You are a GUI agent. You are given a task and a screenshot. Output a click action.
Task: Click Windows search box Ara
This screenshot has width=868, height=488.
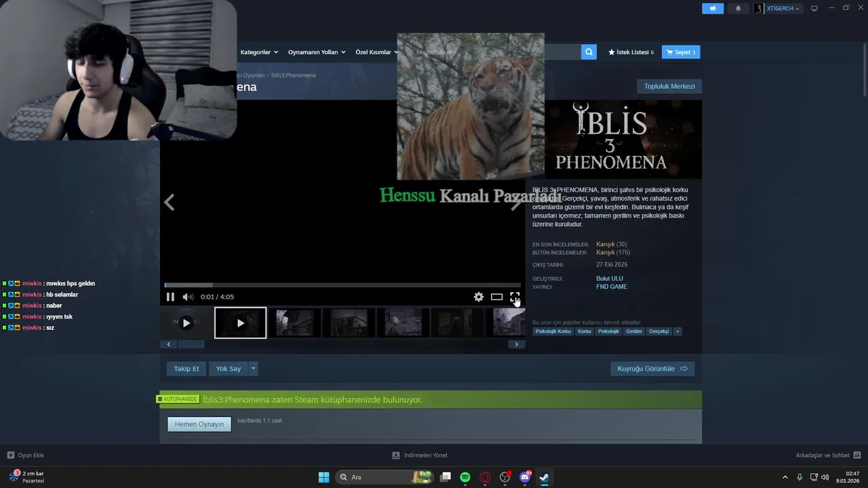pyautogui.click(x=386, y=477)
